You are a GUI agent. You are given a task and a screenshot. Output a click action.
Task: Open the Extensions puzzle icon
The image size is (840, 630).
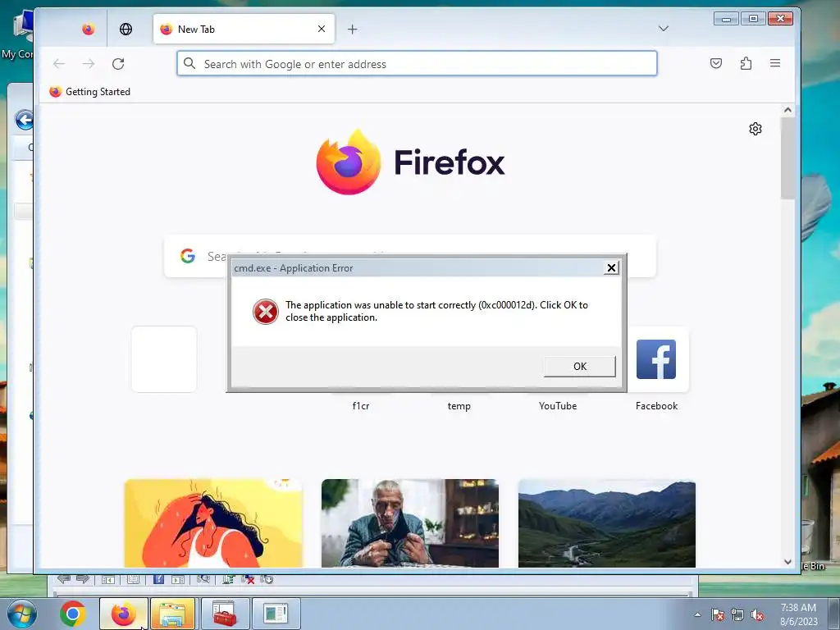746,63
